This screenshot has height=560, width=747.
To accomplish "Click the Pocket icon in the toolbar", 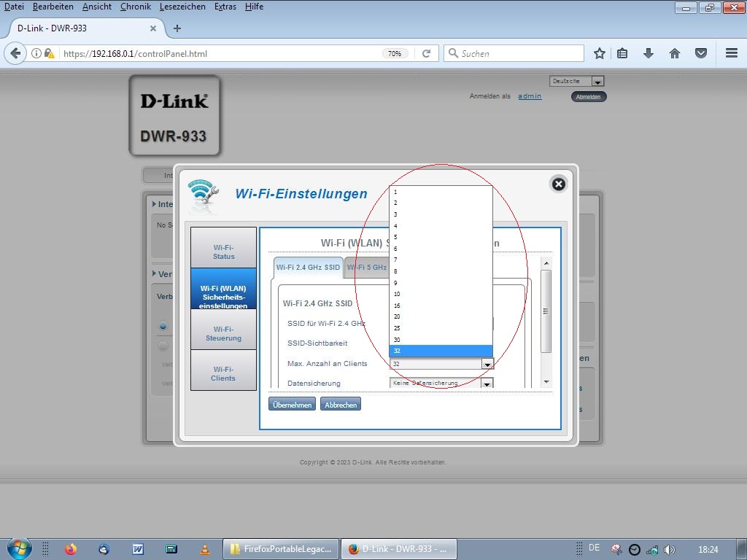I will click(x=701, y=53).
